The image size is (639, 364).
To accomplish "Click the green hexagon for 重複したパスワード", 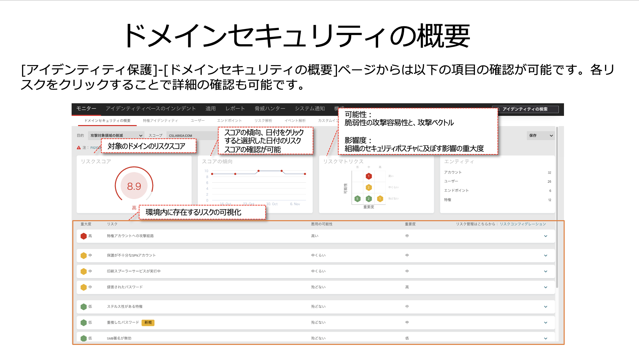I will pyautogui.click(x=84, y=322).
